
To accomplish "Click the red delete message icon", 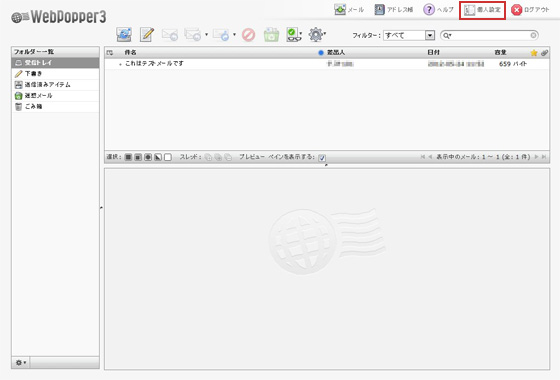I will [x=249, y=35].
